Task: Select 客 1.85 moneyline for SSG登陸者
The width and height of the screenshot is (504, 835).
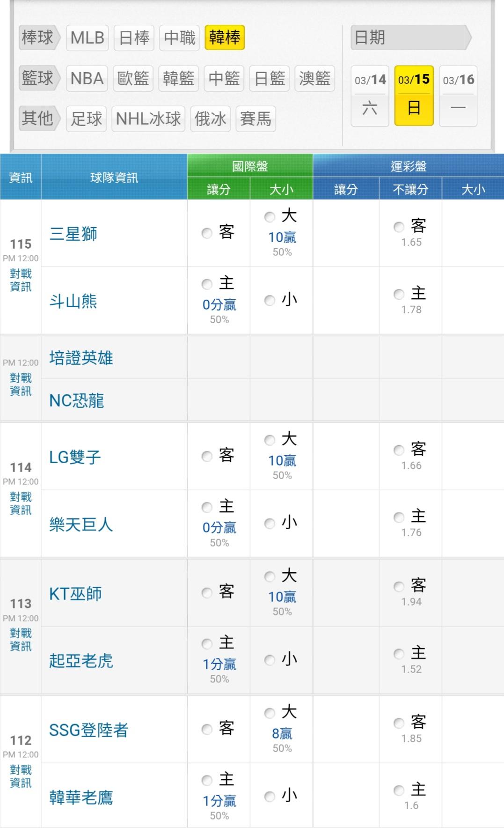Action: pos(399,724)
